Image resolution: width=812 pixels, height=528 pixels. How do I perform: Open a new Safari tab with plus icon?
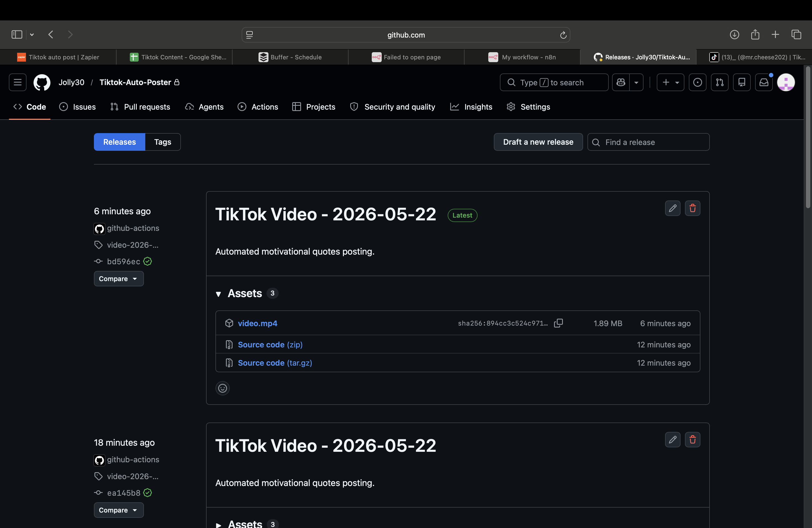775,35
